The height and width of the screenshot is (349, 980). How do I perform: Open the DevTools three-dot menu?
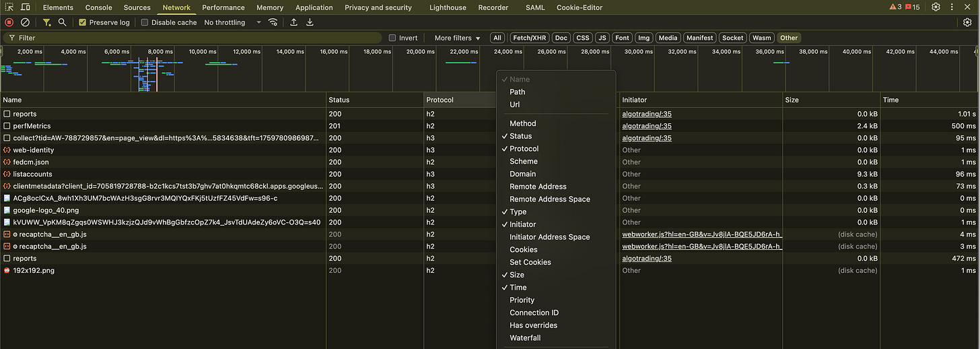952,7
